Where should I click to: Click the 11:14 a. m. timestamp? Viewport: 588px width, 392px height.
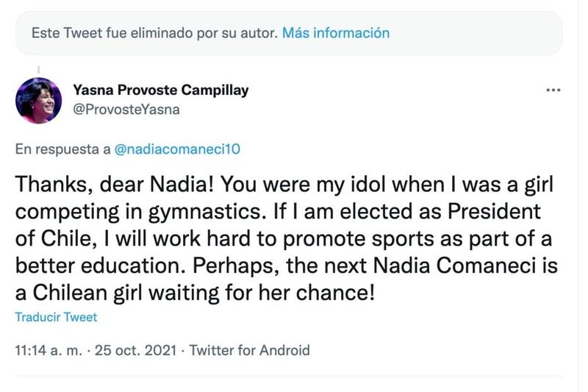coord(49,350)
